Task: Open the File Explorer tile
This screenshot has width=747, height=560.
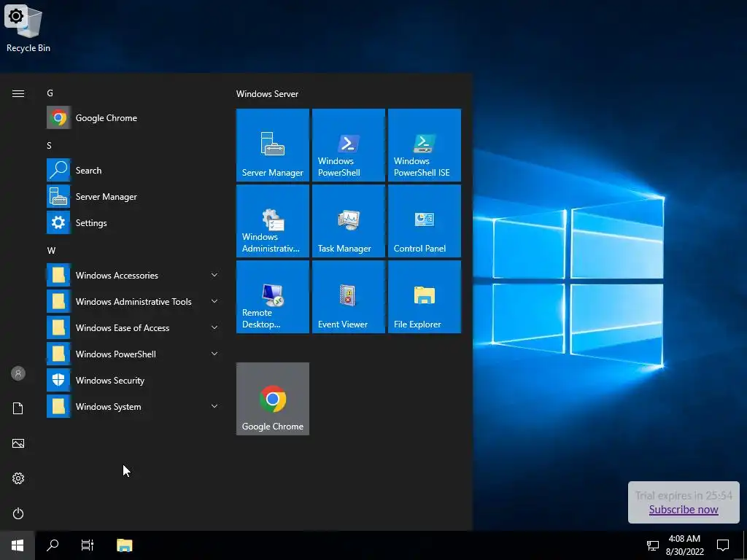Action: click(425, 297)
